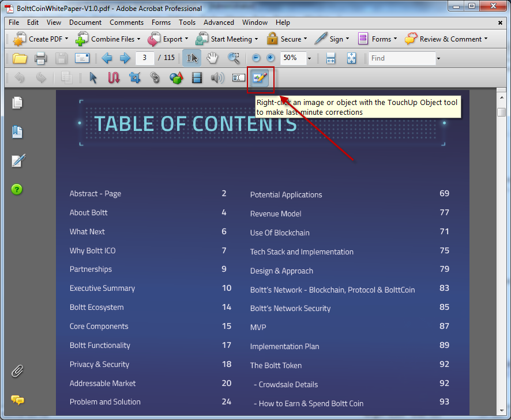The width and height of the screenshot is (511, 420).
Task: Open the Comments panel
Action: point(18,400)
